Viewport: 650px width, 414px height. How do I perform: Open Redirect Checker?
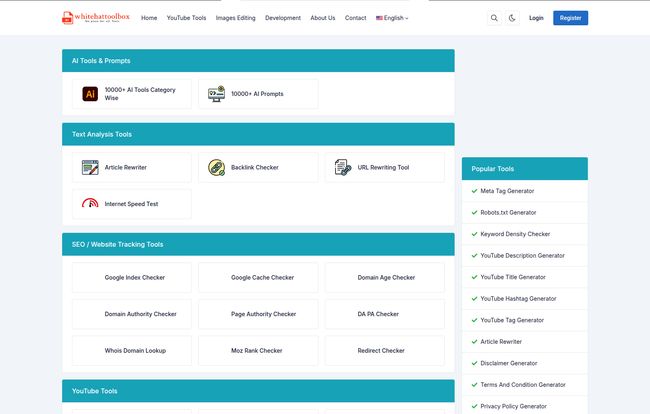pyautogui.click(x=385, y=351)
